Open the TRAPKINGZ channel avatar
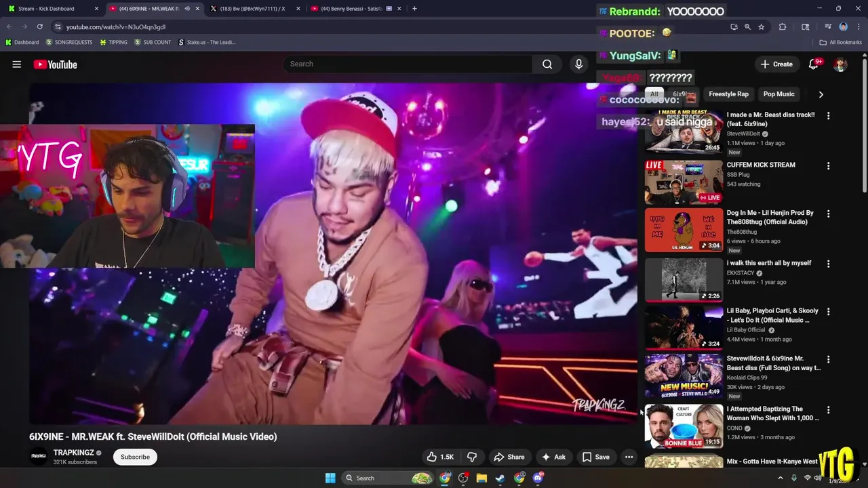This screenshot has height=488, width=868. click(x=38, y=457)
